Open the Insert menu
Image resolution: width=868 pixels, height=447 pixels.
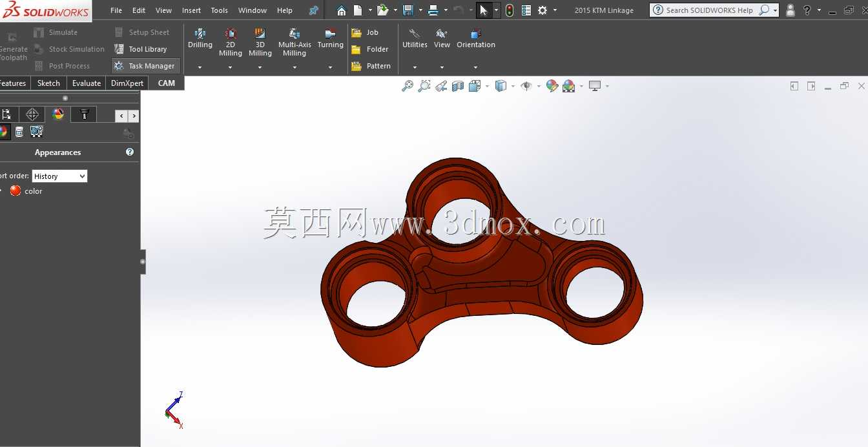coord(191,10)
